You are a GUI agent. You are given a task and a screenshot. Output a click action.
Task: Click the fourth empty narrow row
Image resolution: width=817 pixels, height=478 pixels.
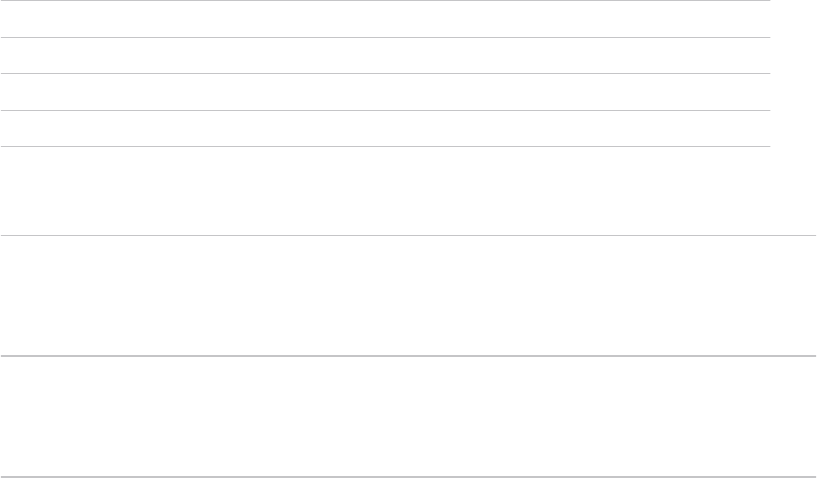[x=385, y=128]
